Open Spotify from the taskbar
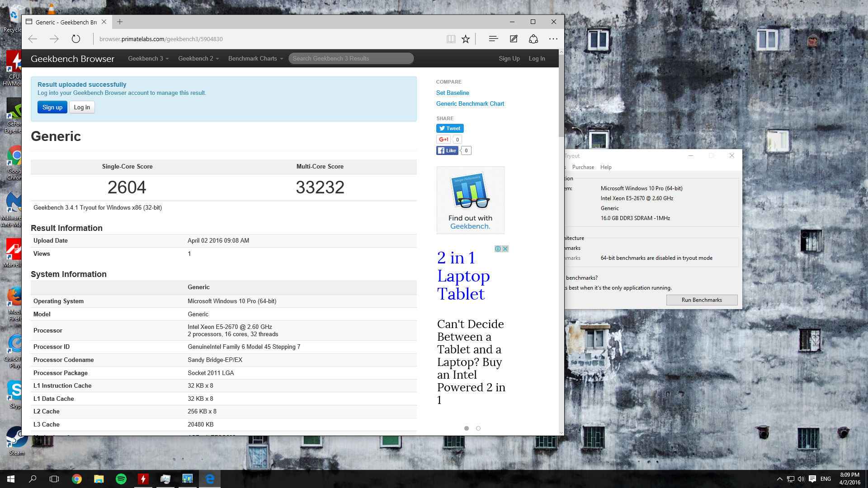This screenshot has width=868, height=488. point(121,479)
